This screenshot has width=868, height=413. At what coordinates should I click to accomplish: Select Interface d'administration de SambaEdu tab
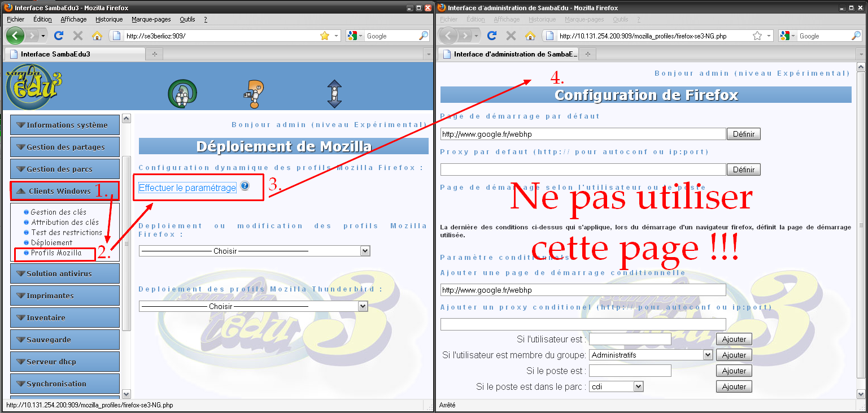click(508, 54)
